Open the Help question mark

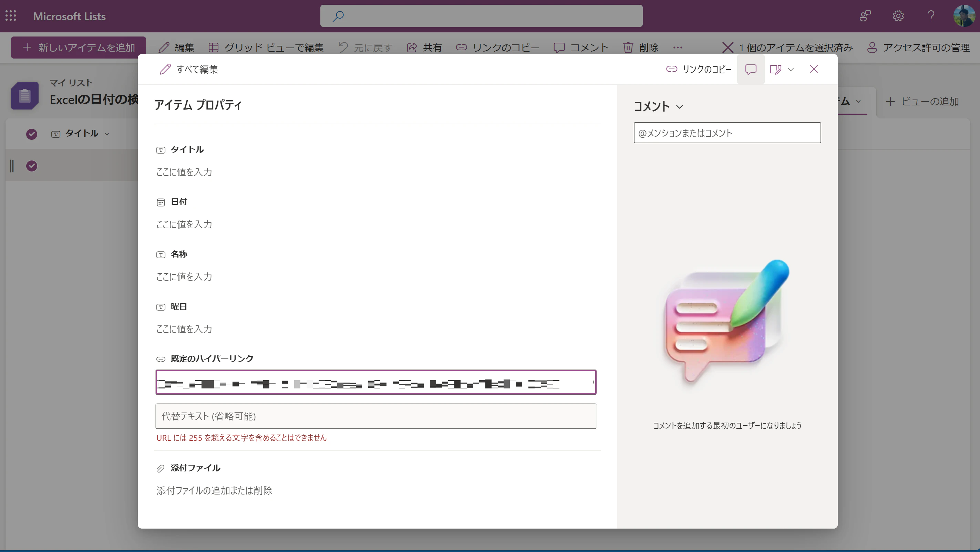(930, 15)
